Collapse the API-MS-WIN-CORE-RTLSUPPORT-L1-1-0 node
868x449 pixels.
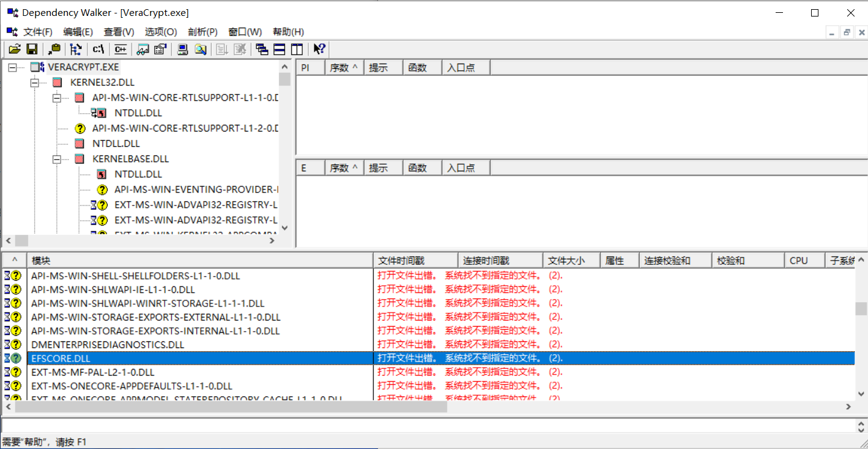[56, 97]
